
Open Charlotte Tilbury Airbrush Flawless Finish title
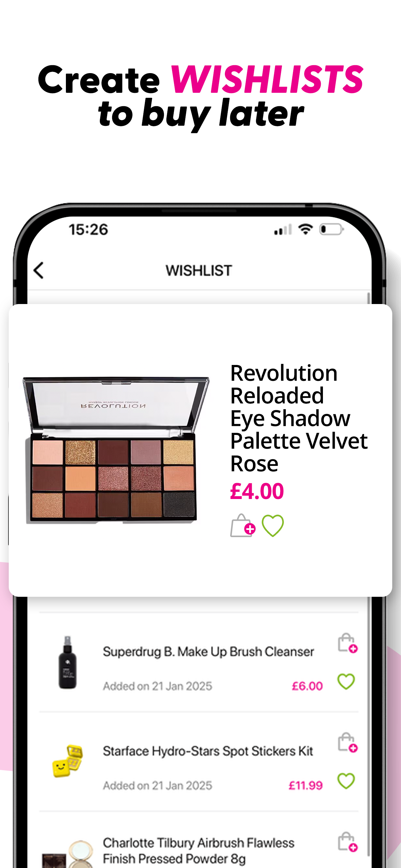pyautogui.click(x=199, y=851)
